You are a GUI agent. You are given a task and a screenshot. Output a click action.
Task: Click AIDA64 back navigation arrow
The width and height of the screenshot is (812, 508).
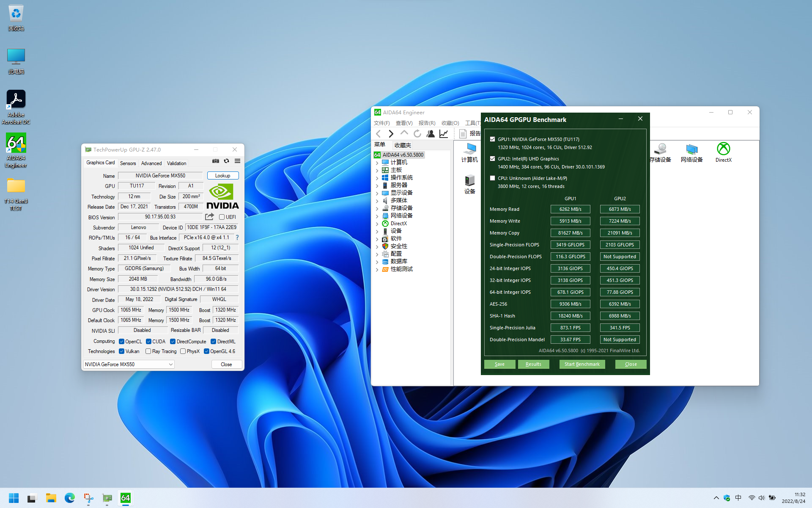[x=379, y=134]
